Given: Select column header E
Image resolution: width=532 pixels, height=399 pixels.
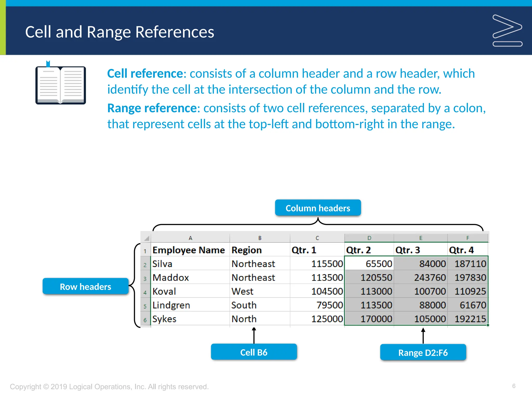Looking at the screenshot, I should [421, 238].
